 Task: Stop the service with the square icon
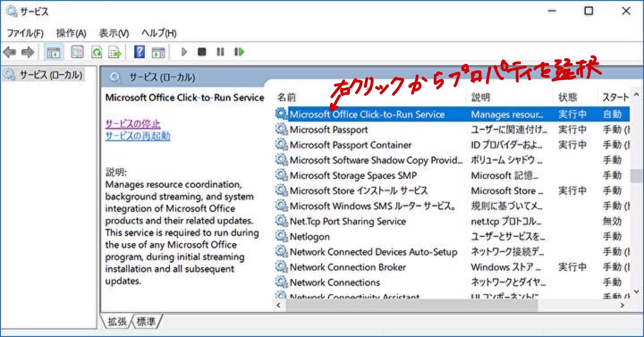click(x=202, y=52)
